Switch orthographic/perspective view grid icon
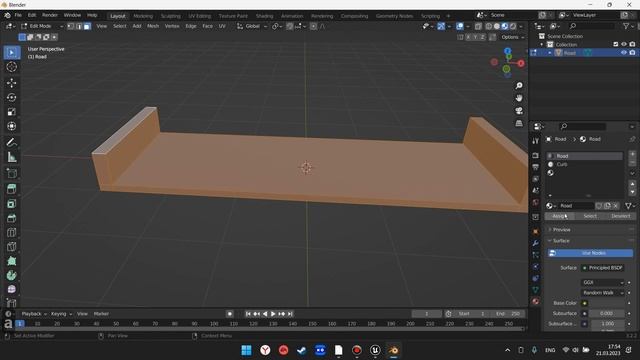Image resolution: width=640 pixels, height=360 pixels. coord(519,123)
